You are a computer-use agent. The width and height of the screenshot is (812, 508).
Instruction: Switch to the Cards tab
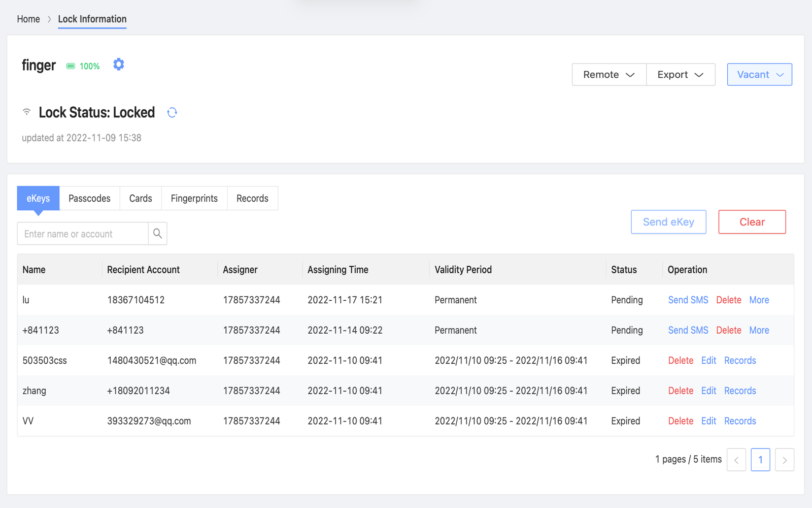point(141,198)
